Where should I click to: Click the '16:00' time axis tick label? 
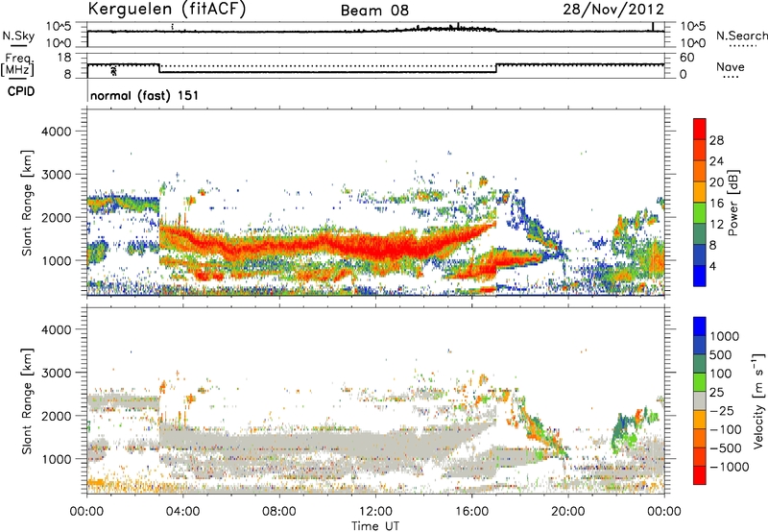point(471,512)
